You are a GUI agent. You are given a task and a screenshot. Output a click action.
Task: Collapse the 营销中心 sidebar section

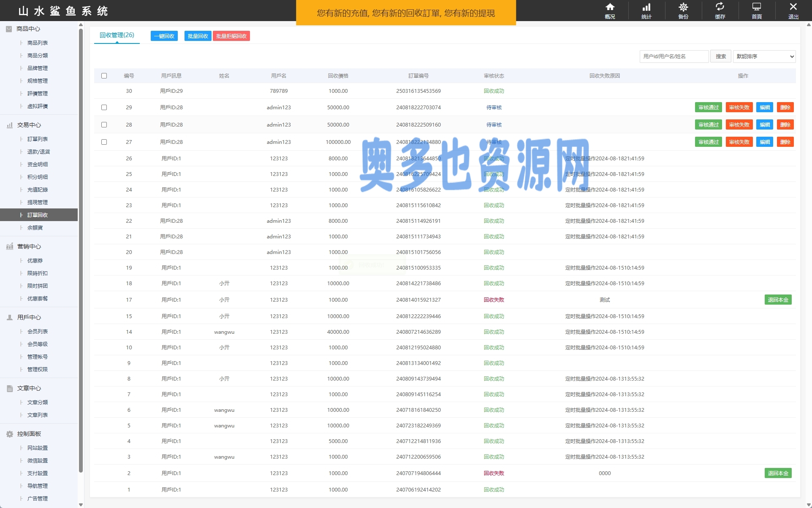pyautogui.click(x=29, y=246)
